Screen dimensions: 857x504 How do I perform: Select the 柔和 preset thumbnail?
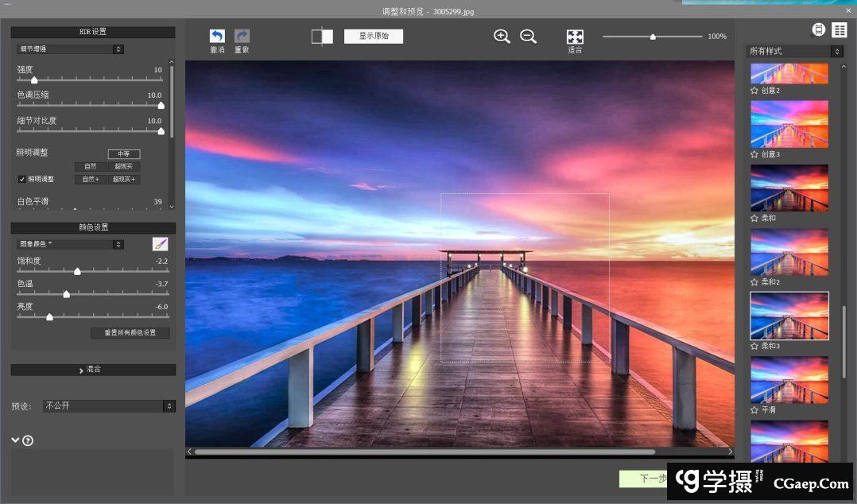coord(789,188)
